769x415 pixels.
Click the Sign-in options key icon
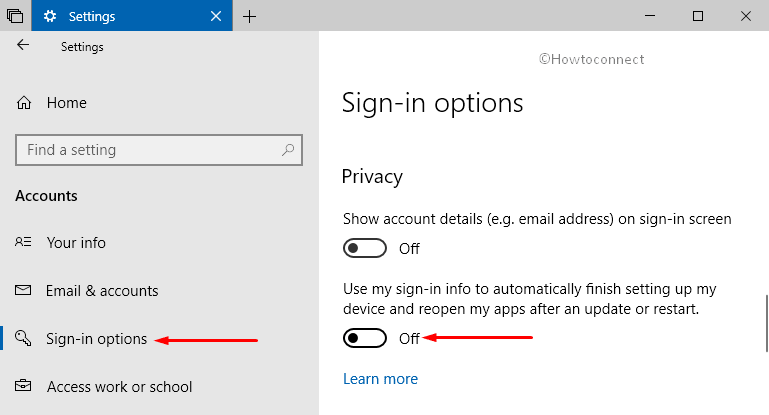tap(23, 338)
